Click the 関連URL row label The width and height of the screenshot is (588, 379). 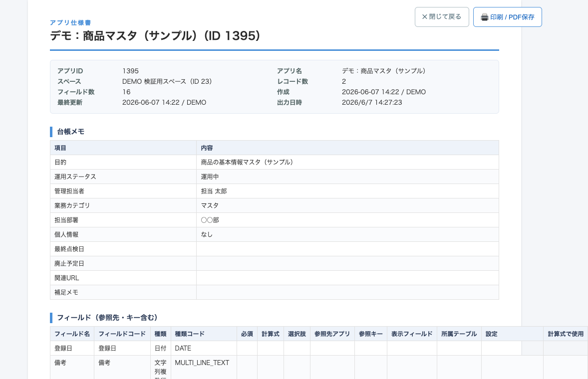(x=66, y=278)
